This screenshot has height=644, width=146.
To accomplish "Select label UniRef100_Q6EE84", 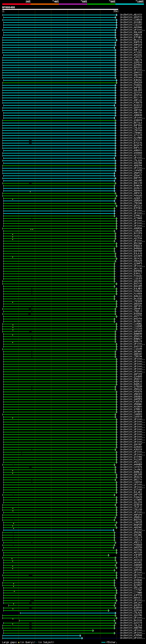I will point(131,304).
